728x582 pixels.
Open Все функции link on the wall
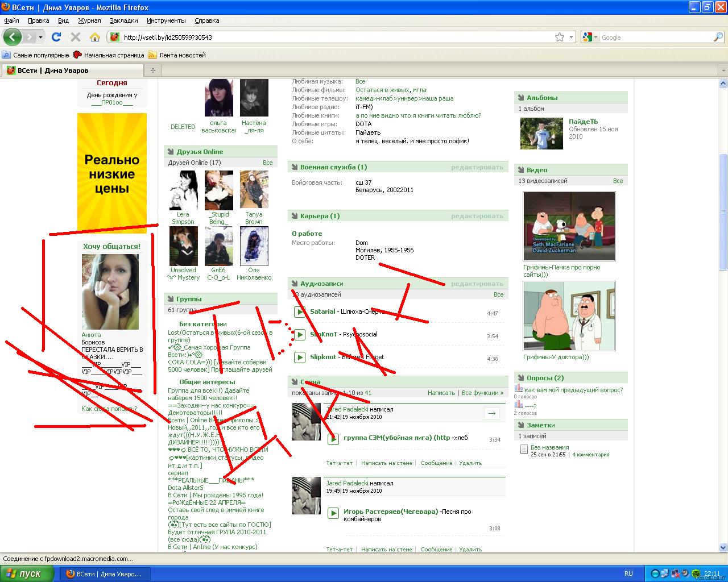tap(482, 393)
